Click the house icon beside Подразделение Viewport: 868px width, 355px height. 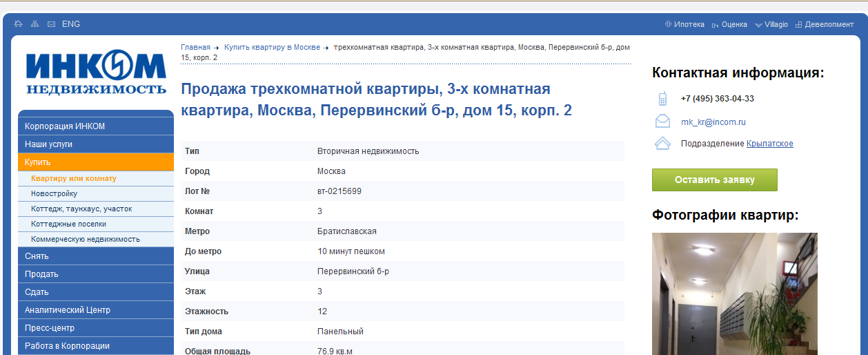(662, 144)
